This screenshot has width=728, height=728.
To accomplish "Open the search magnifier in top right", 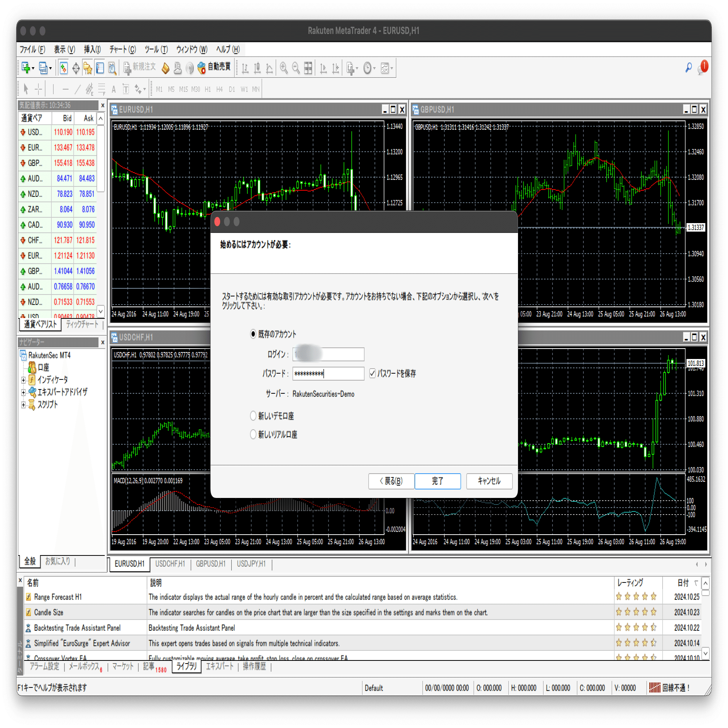I will (x=688, y=68).
